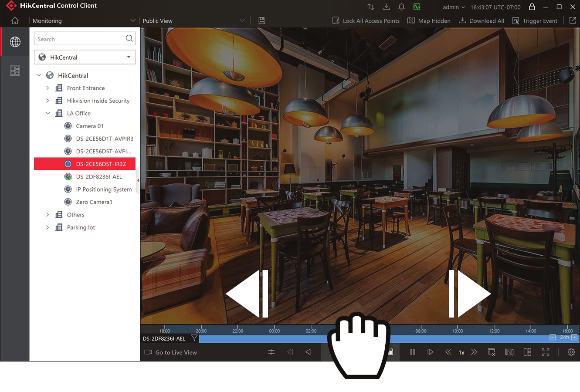Open the download center icon
Screen dimensions: 580x392
386,7
